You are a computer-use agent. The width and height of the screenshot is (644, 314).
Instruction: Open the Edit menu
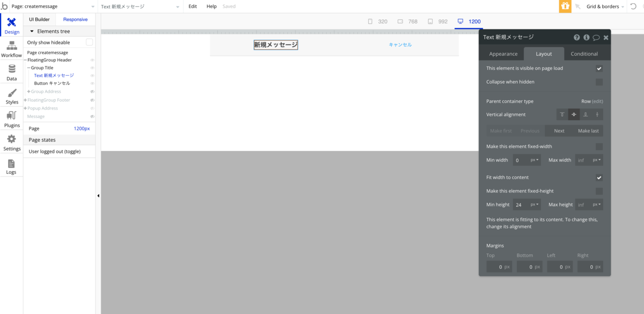point(193,6)
